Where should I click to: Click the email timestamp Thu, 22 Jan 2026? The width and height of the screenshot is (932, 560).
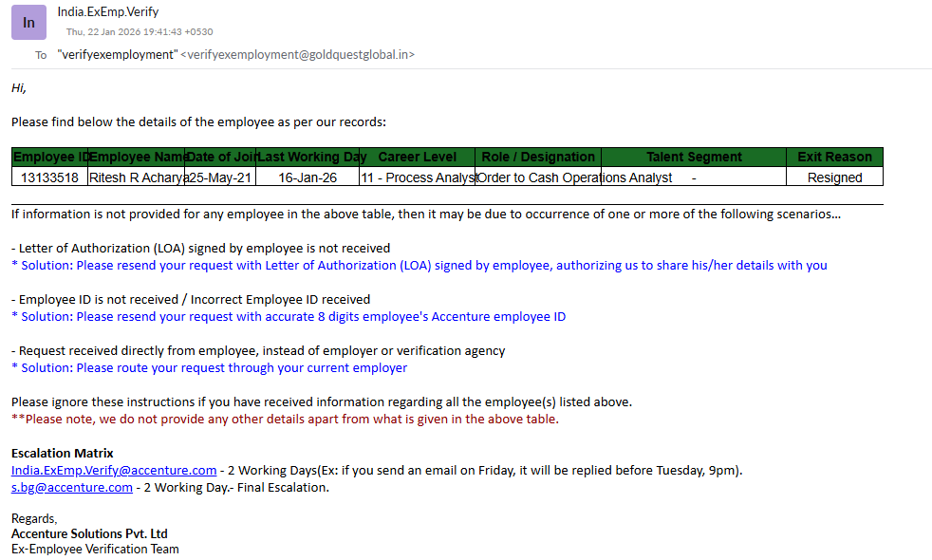pos(140,32)
